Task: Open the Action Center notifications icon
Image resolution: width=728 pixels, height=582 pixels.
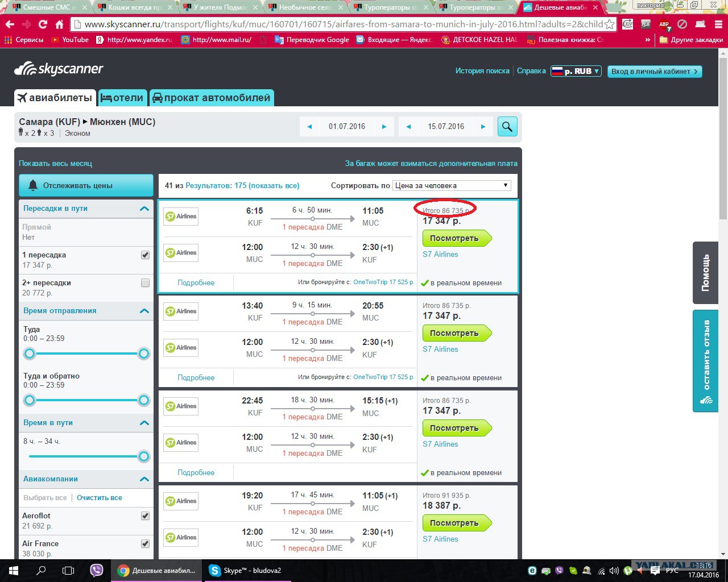Action: [655, 571]
